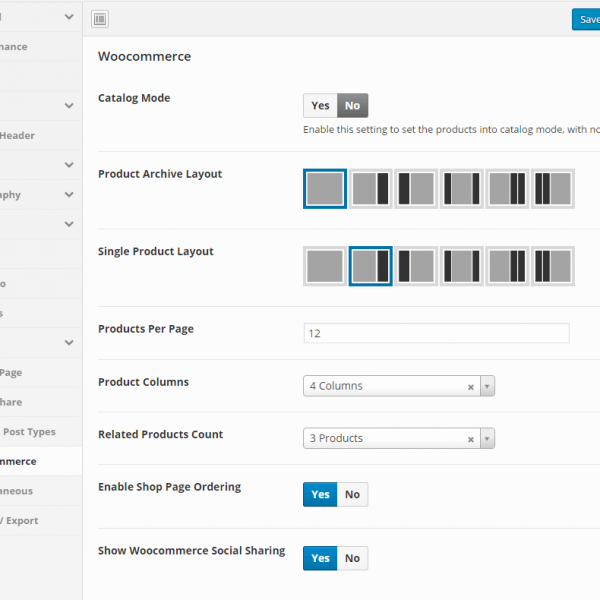600x600 pixels.
Task: Select full-width Single Product Layout icon
Action: (x=325, y=266)
